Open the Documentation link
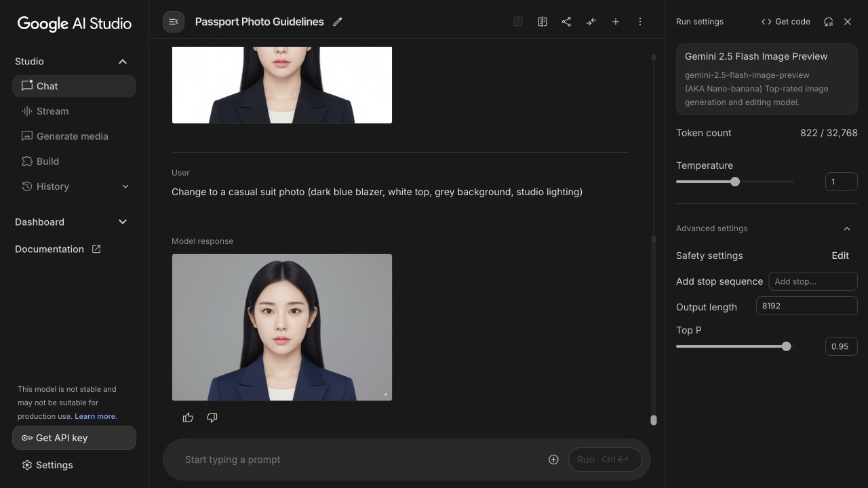The image size is (868, 488). click(58, 249)
